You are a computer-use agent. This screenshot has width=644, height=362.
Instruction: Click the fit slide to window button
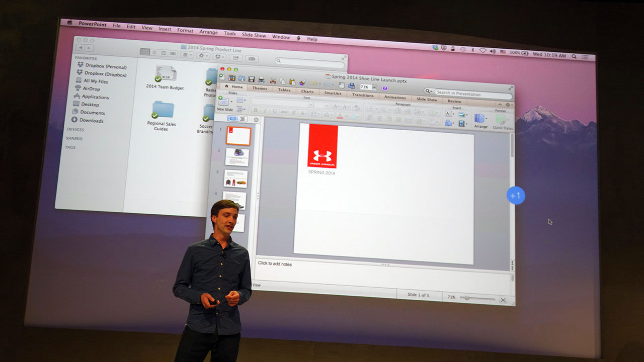tap(504, 300)
